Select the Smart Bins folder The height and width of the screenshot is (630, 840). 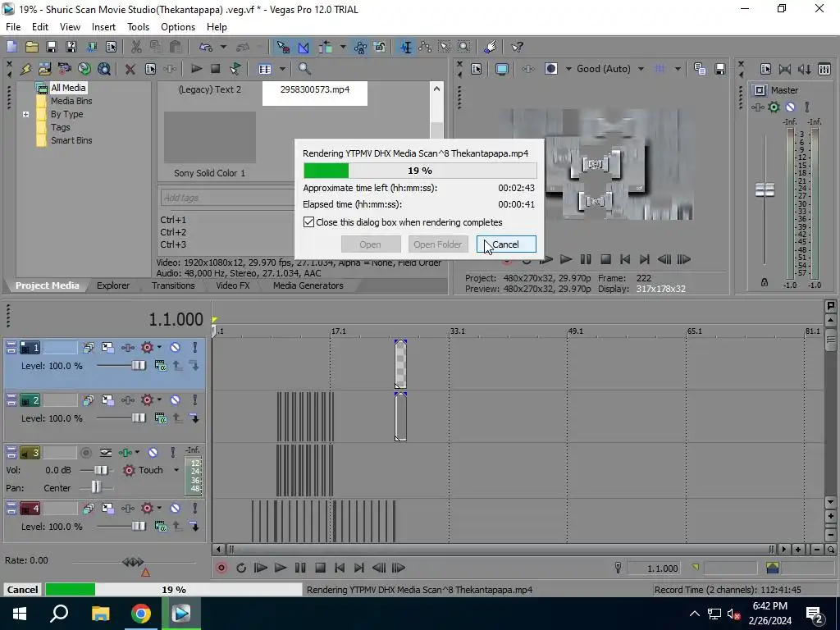[71, 140]
